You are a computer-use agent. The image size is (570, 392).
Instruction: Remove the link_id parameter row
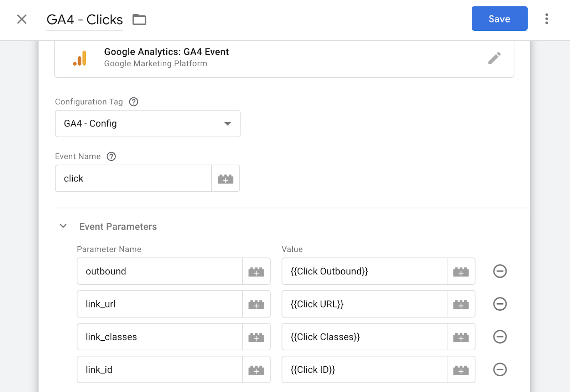(x=500, y=370)
